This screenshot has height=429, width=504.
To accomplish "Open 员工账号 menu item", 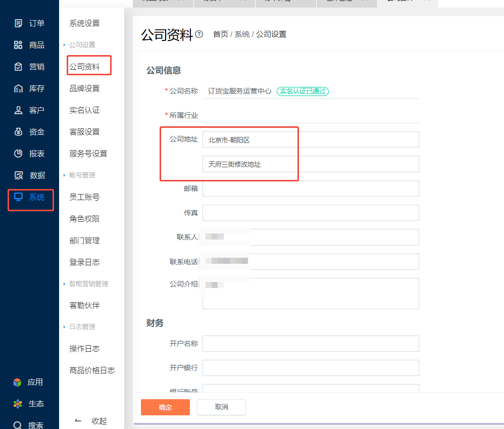I will point(84,197).
